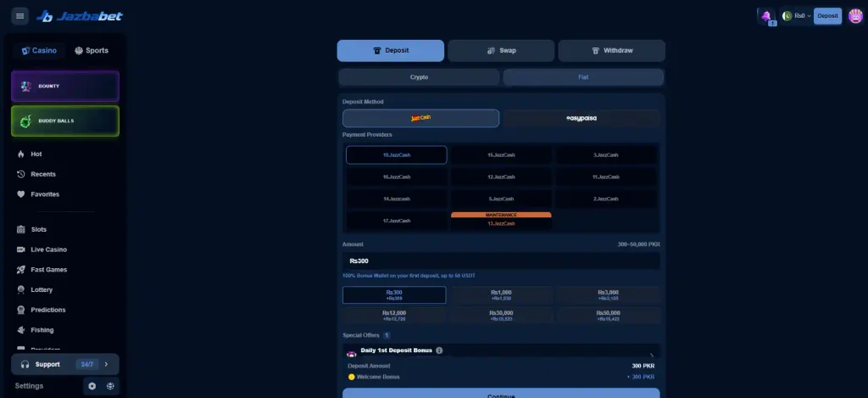This screenshot has width=868, height=398.
Task: Switch to the Swap tab
Action: 501,50
